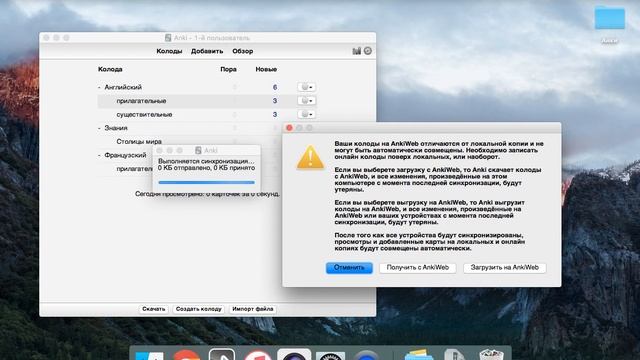Click the yellow warning triangle icon
The width and height of the screenshot is (640, 360).
310,158
